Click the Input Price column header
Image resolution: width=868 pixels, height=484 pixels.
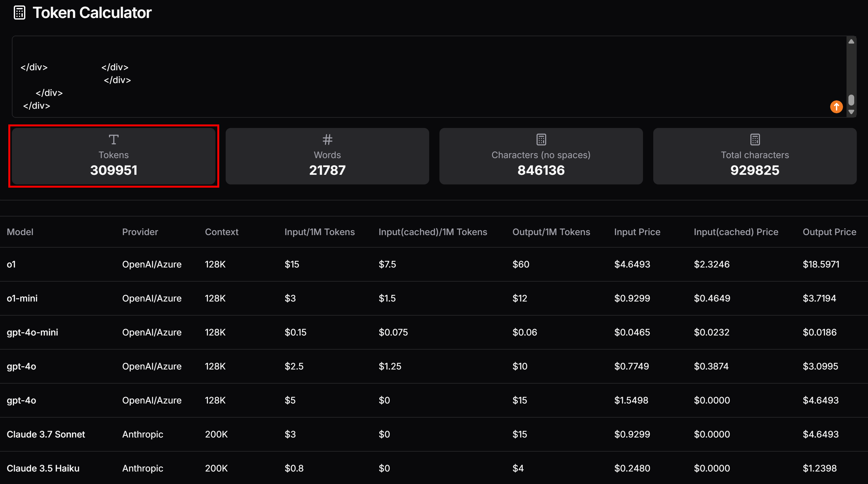tap(637, 232)
